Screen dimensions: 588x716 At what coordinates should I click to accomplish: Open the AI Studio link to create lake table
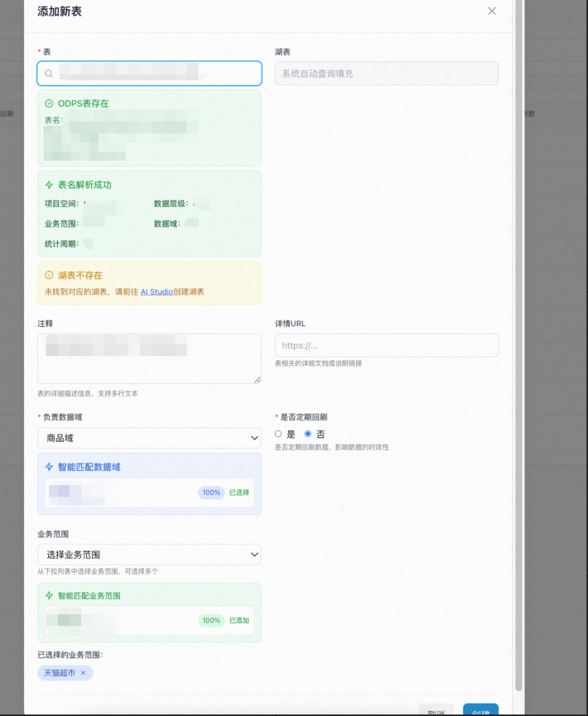(157, 292)
